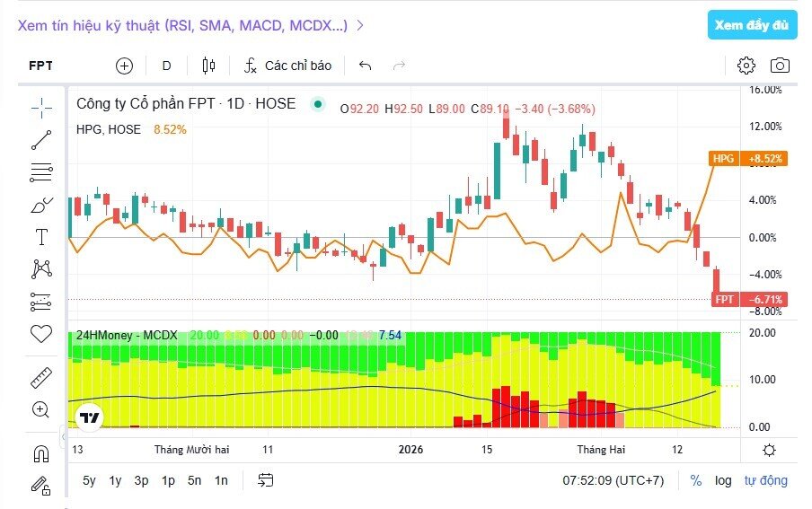Click the green market status dot
The height and width of the screenshot is (509, 812).
tap(318, 104)
